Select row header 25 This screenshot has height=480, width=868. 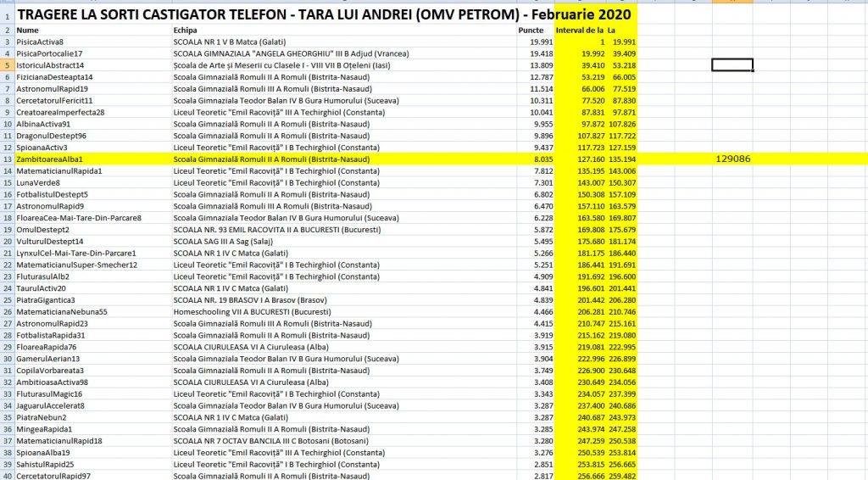7,300
